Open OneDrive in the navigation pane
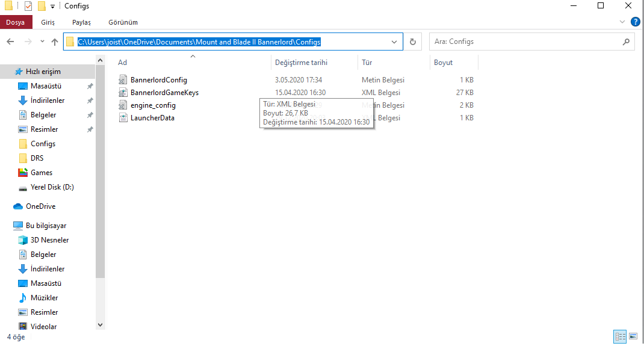The width and height of the screenshot is (644, 346). (x=40, y=206)
